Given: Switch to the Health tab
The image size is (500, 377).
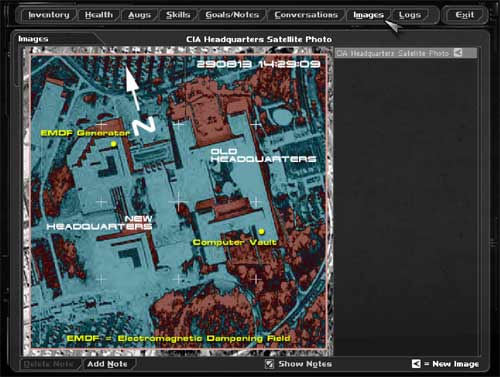Looking at the screenshot, I should 99,15.
